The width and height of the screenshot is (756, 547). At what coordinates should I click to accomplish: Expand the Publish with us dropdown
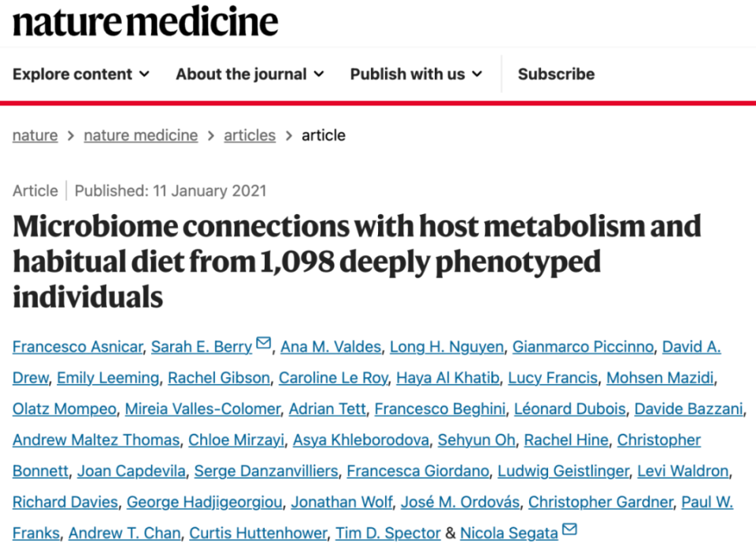click(x=416, y=74)
